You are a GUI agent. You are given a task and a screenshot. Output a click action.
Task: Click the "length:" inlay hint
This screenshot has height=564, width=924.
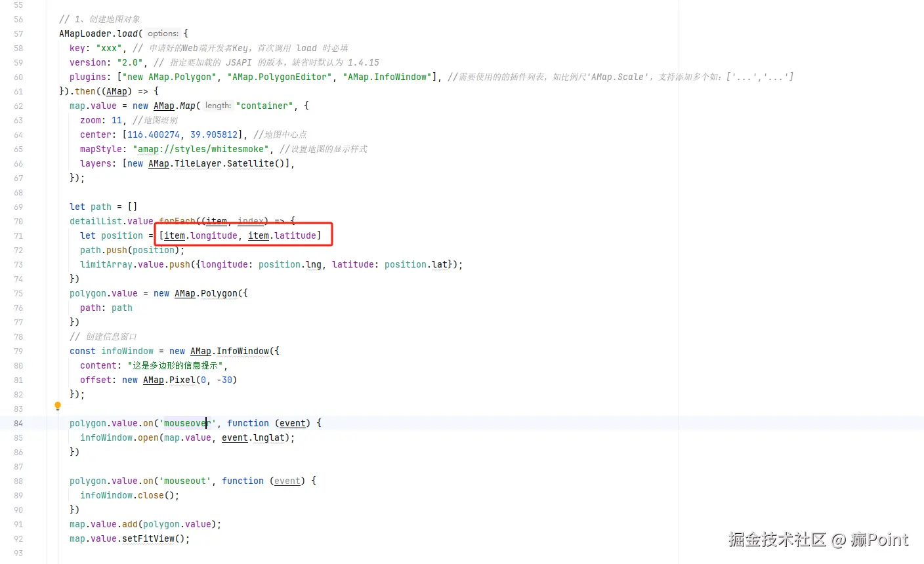[x=218, y=106]
